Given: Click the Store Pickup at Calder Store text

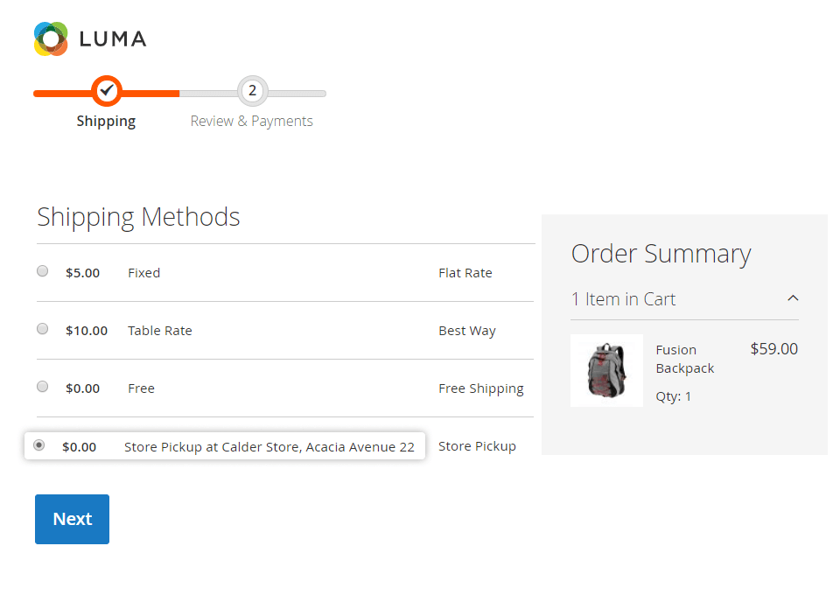Looking at the screenshot, I should (269, 446).
